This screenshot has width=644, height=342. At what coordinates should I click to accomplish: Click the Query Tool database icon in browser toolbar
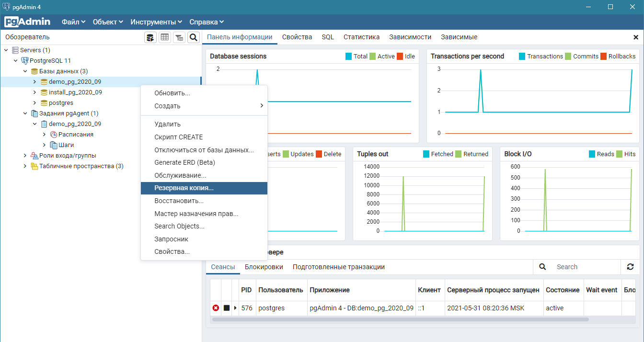150,37
